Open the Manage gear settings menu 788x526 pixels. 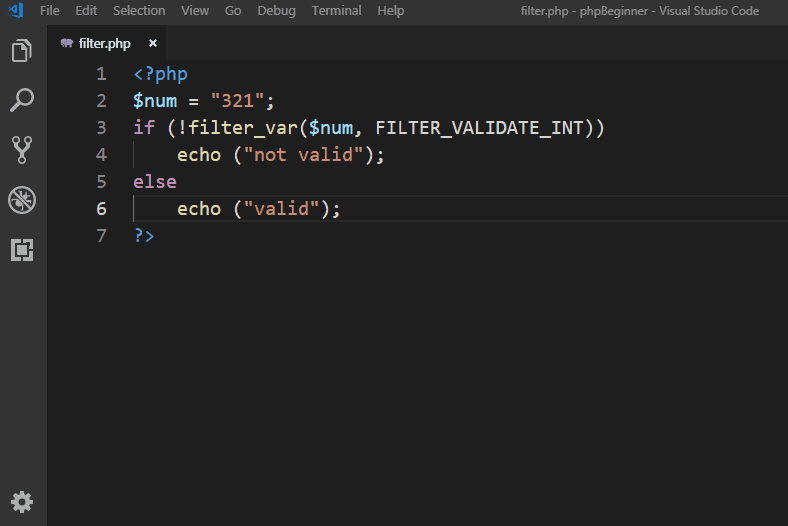tap(22, 502)
